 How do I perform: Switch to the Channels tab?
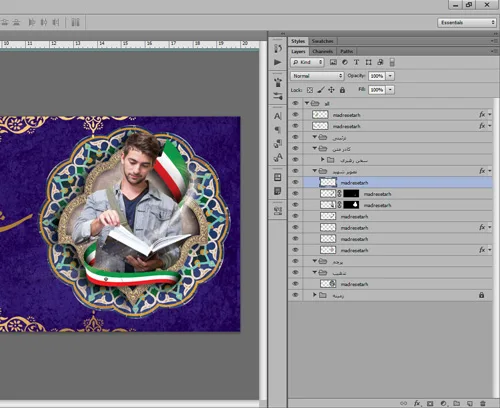[x=323, y=51]
